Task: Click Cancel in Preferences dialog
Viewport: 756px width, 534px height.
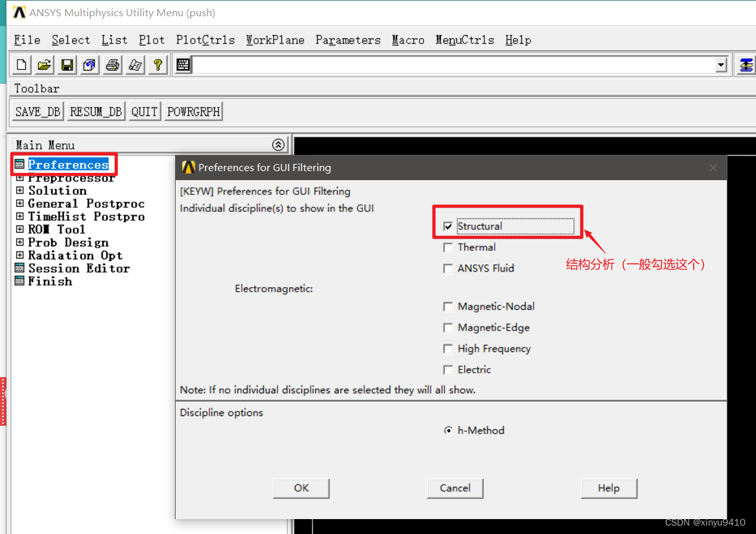Action: [x=455, y=488]
